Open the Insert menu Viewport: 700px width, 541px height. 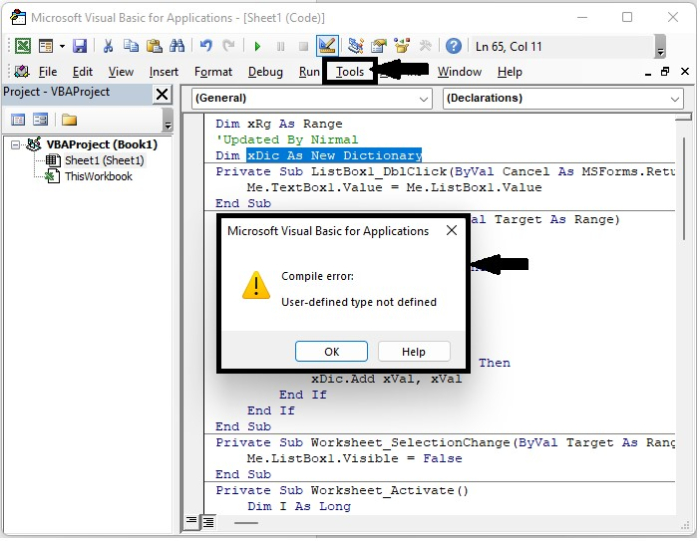[x=163, y=72]
